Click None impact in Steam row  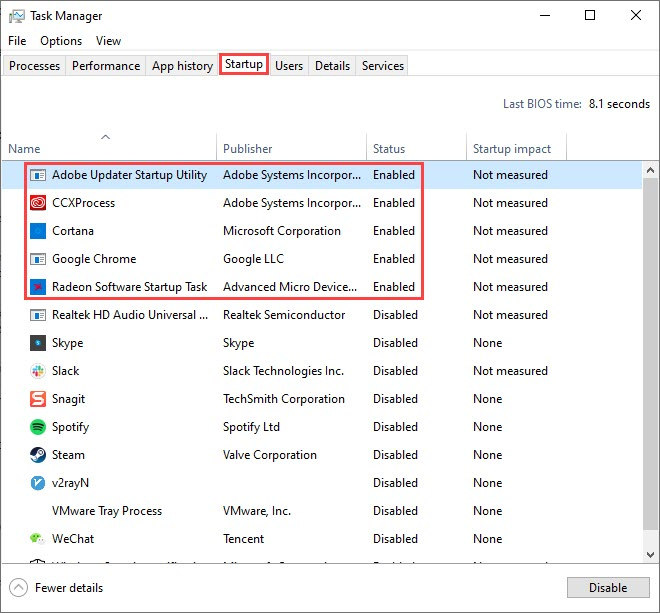(487, 455)
